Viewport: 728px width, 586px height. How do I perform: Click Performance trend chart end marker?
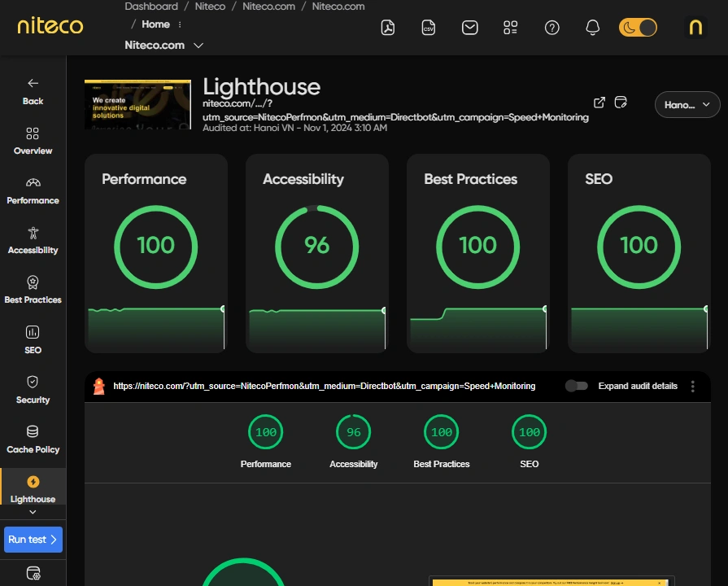pyautogui.click(x=223, y=309)
